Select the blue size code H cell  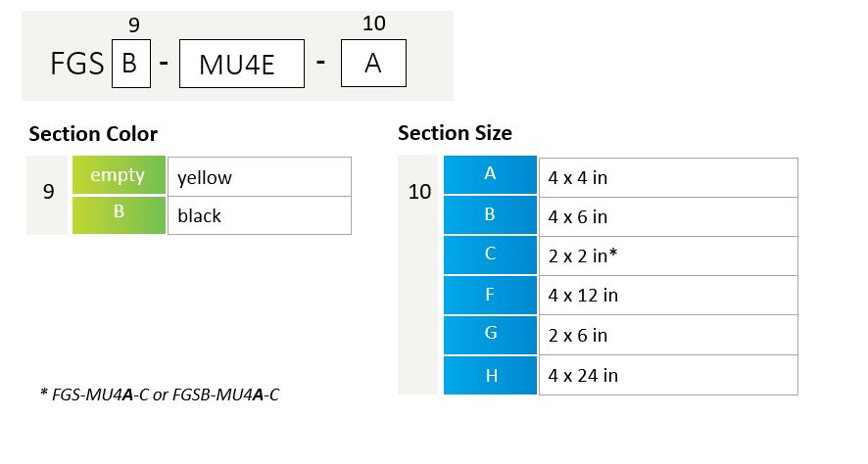tap(490, 375)
